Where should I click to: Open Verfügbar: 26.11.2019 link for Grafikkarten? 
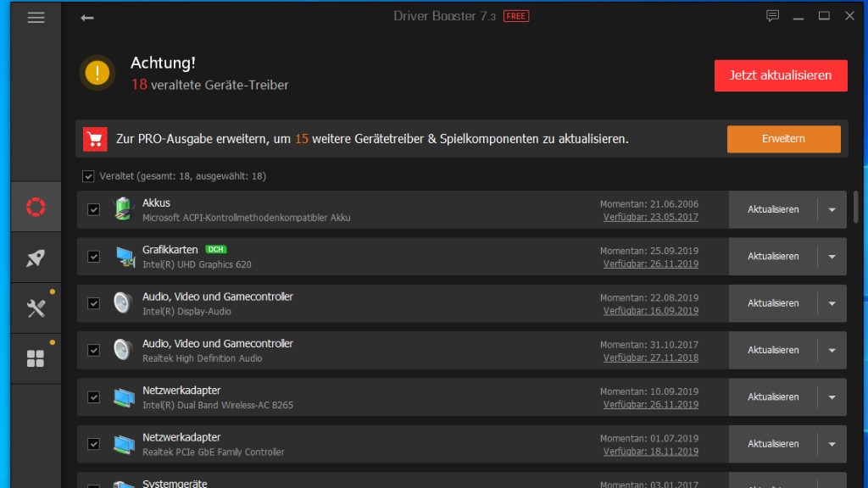coord(650,264)
